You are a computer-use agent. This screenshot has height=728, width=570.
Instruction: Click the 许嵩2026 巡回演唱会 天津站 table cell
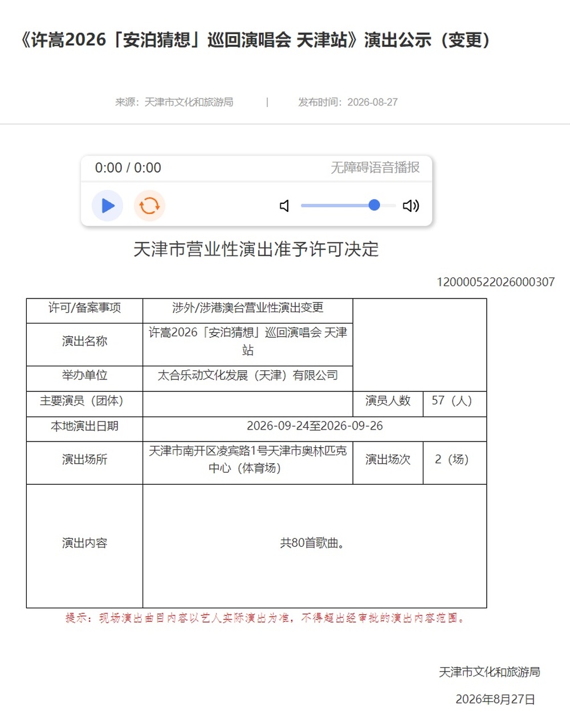coord(248,345)
